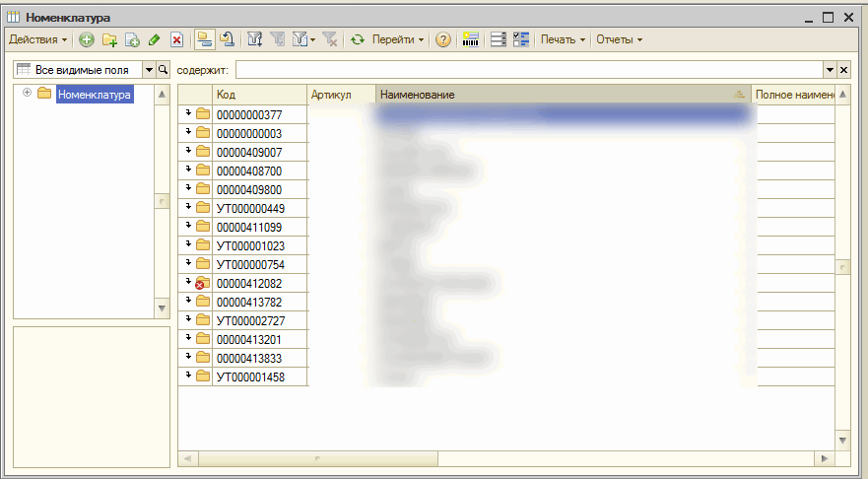
Task: Click the barcode icon in the toolbar
Action: click(470, 40)
